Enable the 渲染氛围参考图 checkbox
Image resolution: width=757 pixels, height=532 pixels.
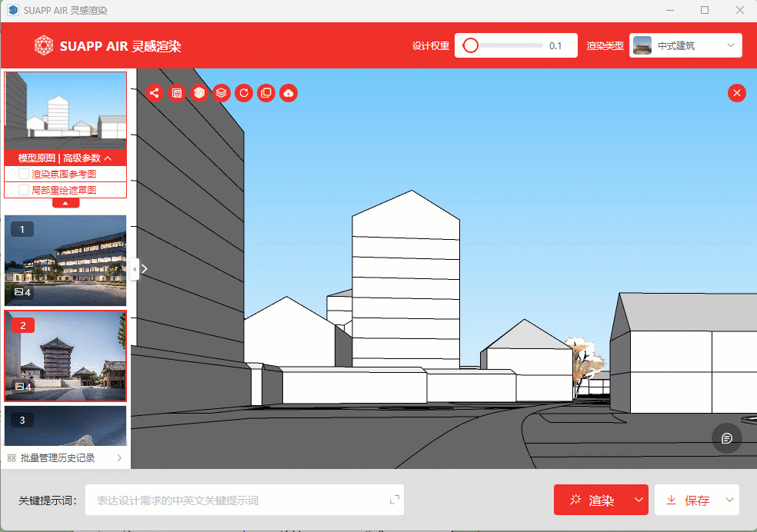tap(23, 174)
